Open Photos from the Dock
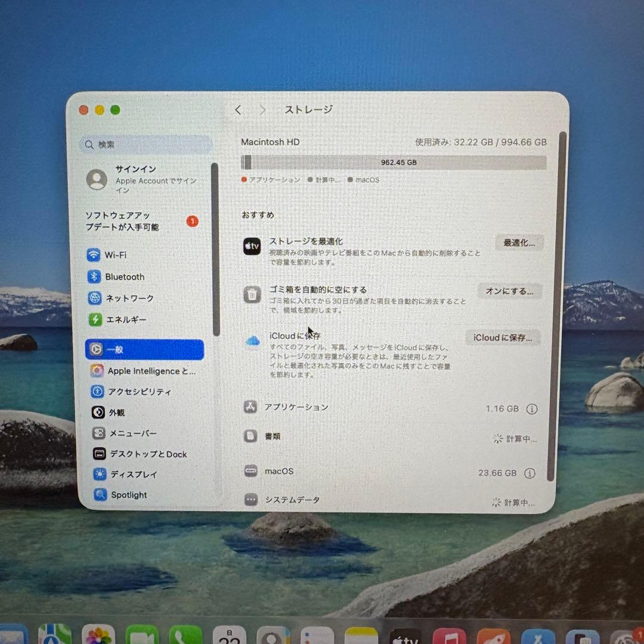 tap(98, 634)
